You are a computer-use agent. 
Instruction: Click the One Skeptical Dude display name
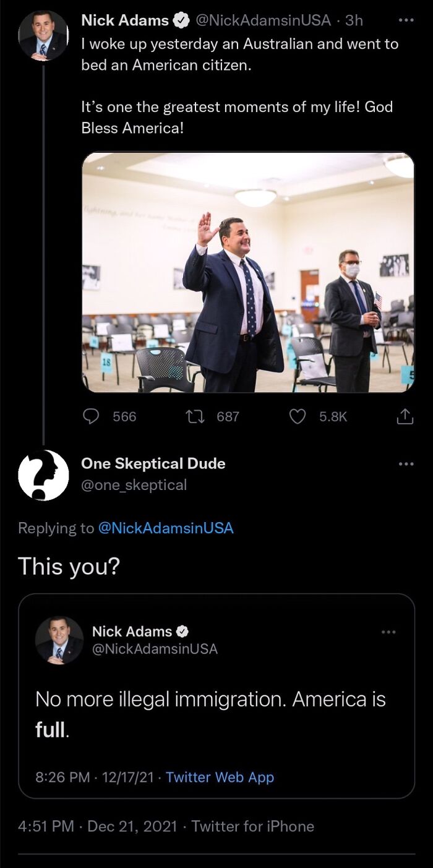(x=153, y=463)
